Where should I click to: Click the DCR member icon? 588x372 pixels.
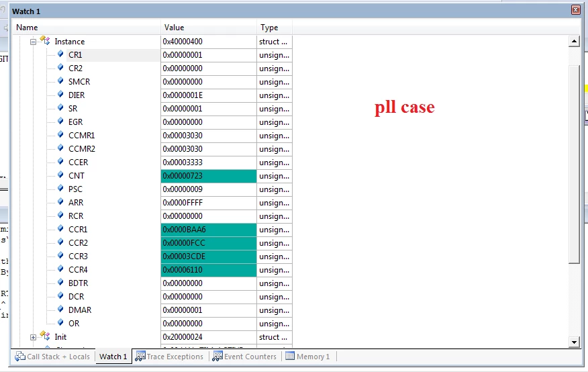coord(60,295)
